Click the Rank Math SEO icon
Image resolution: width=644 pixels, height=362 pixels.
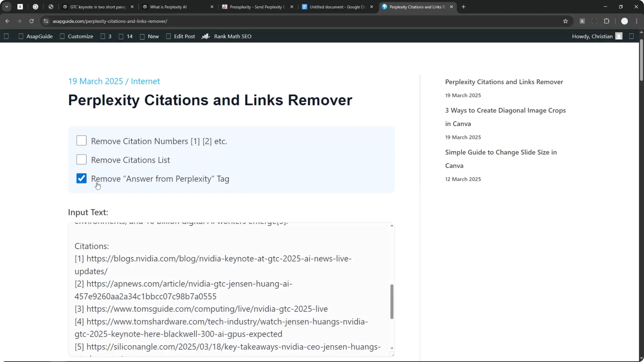206,36
